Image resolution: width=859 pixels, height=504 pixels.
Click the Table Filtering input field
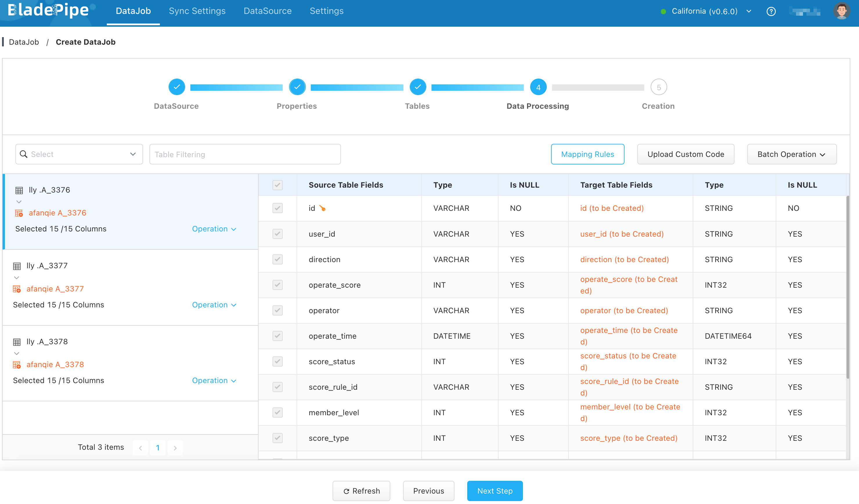click(x=245, y=154)
